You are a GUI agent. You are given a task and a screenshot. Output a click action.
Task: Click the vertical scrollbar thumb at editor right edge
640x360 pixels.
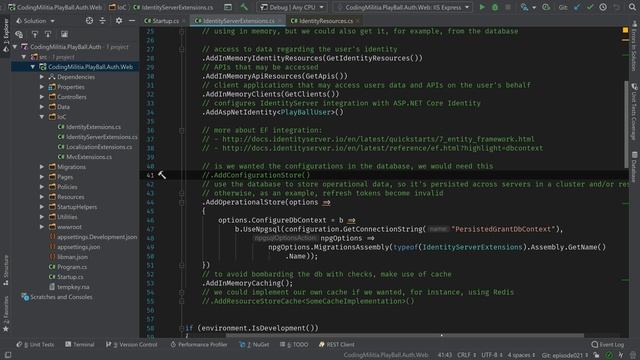click(x=626, y=124)
